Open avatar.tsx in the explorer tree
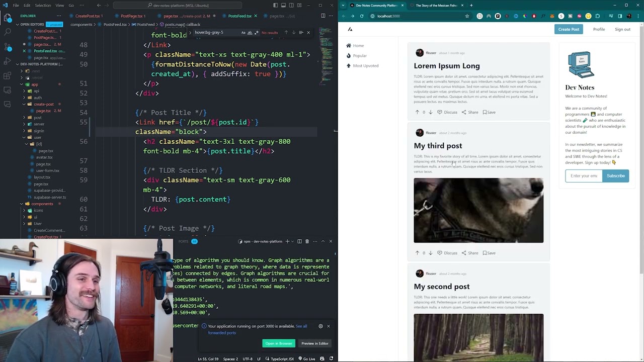The width and height of the screenshot is (644, 362). point(44,157)
